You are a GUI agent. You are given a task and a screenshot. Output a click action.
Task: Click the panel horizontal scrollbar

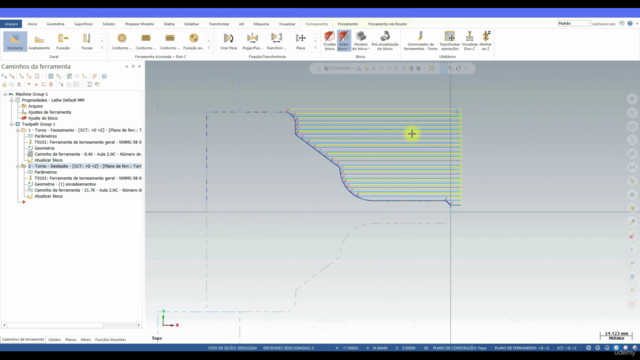pos(55,325)
